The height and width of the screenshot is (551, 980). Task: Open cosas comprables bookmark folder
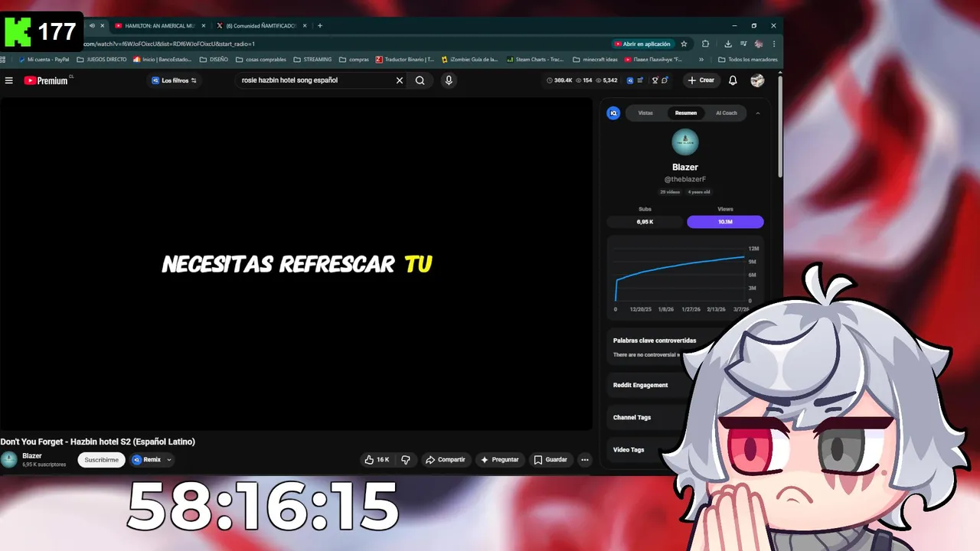(x=260, y=59)
